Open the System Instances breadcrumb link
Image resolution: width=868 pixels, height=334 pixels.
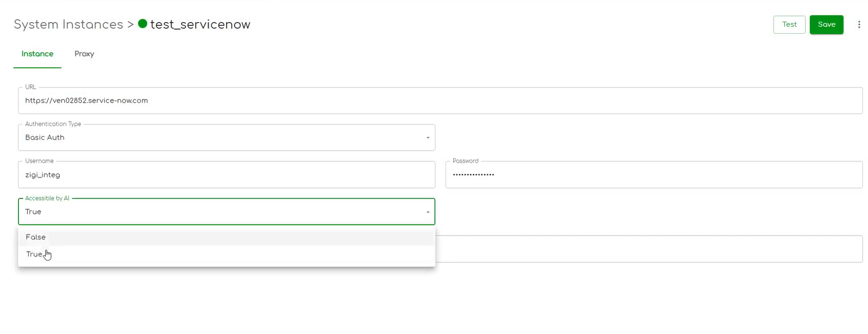(67, 24)
